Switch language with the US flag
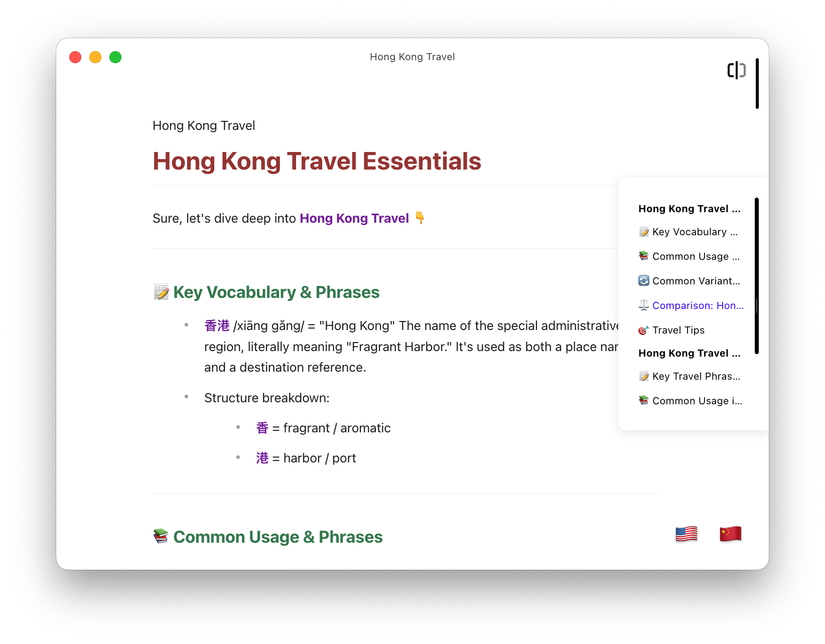Viewport: 825px width, 644px height. click(686, 534)
